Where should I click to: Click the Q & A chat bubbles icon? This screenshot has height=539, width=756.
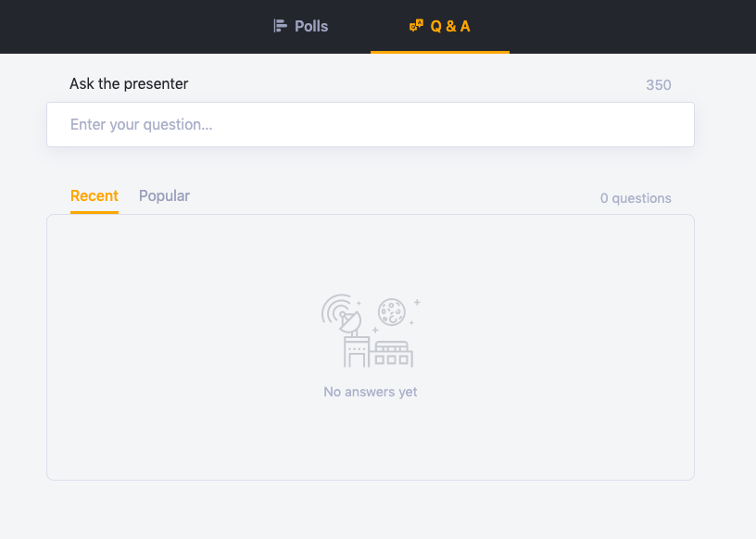click(x=417, y=26)
